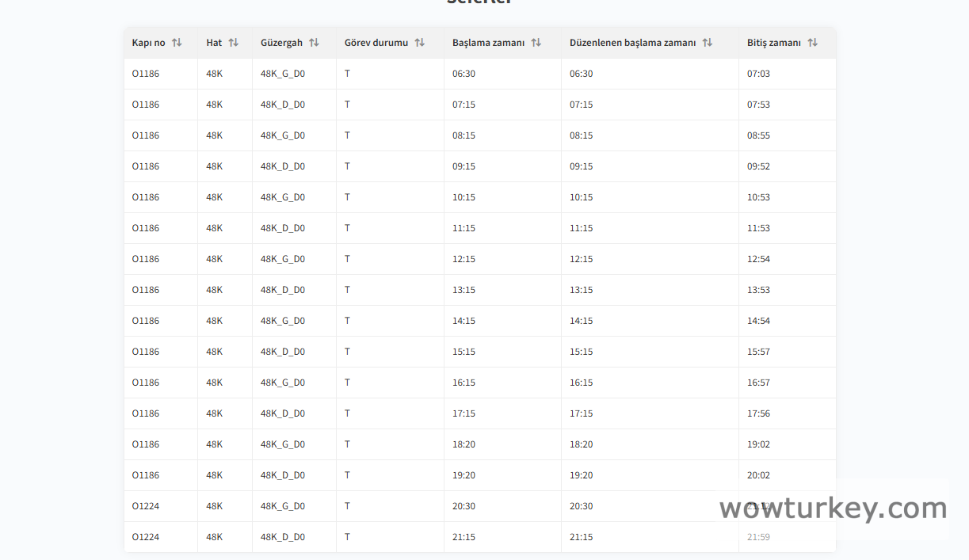969x560 pixels.
Task: Click the Güzergah sort arrows icon
Action: coord(314,43)
